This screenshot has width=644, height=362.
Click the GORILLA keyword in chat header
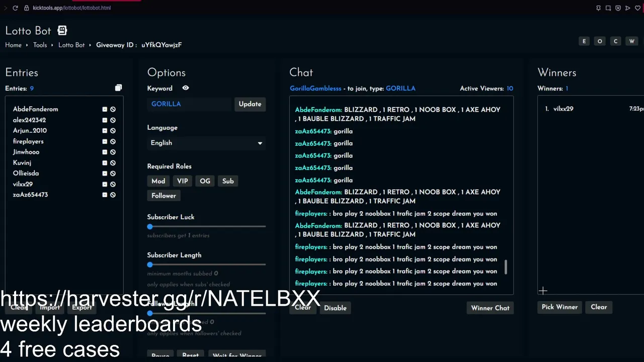[400, 88]
